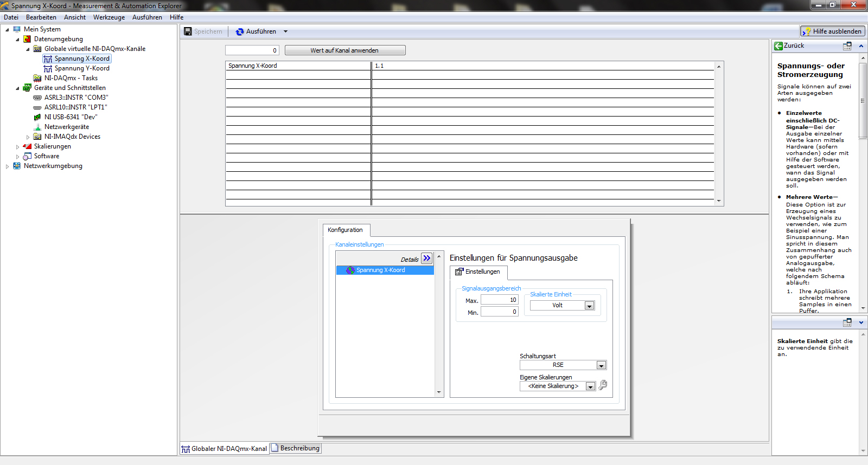Click the ASRL3 COM3 serial port icon
This screenshot has width=868, height=465.
tap(37, 98)
